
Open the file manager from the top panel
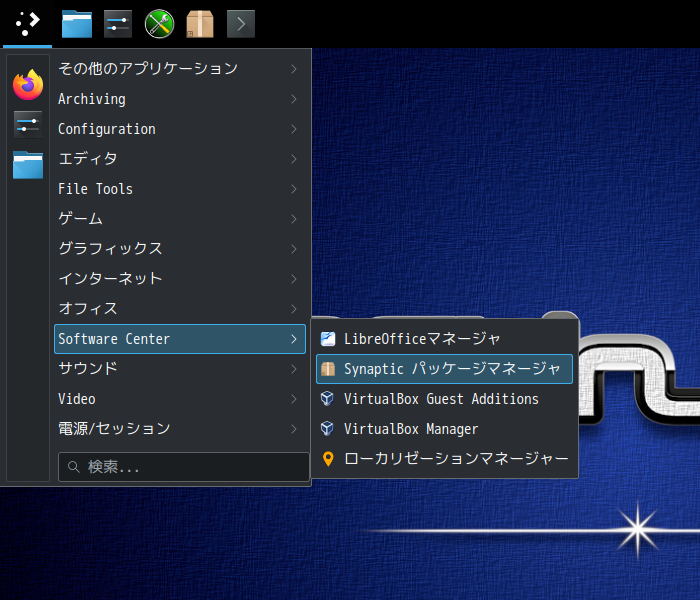(77, 24)
